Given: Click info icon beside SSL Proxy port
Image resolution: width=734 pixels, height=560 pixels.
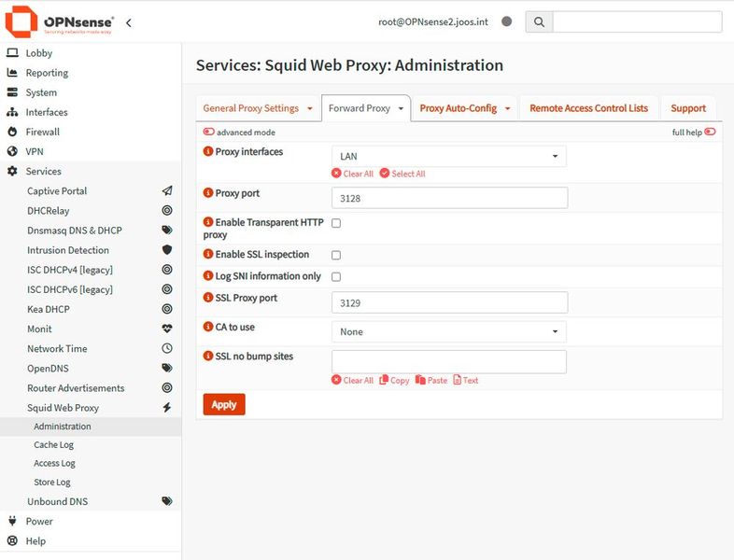Looking at the screenshot, I should tap(208, 298).
